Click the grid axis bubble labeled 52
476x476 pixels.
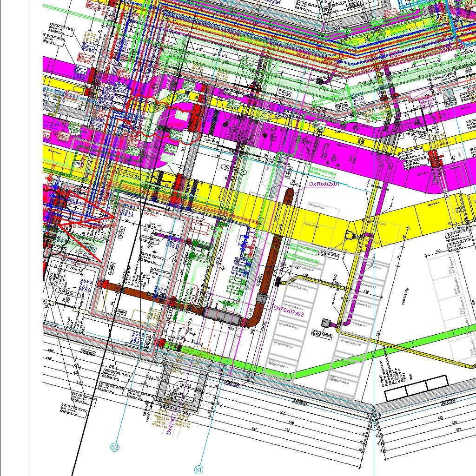point(115,447)
